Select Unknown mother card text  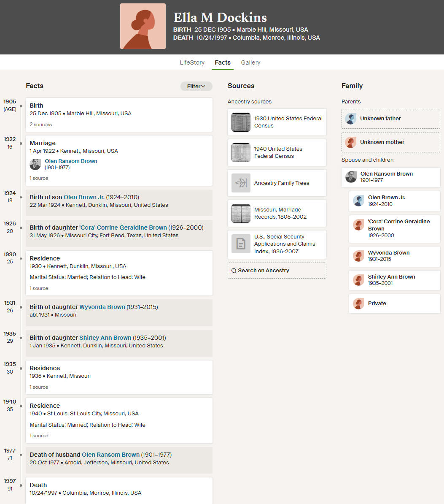pos(382,142)
